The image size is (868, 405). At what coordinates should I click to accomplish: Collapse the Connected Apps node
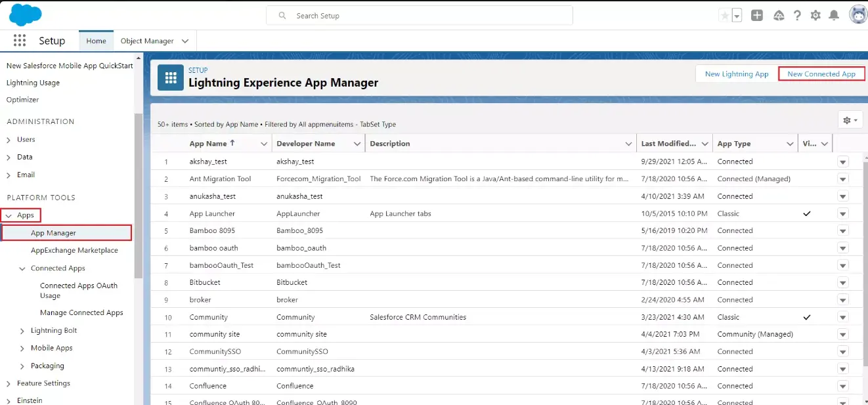coord(23,268)
